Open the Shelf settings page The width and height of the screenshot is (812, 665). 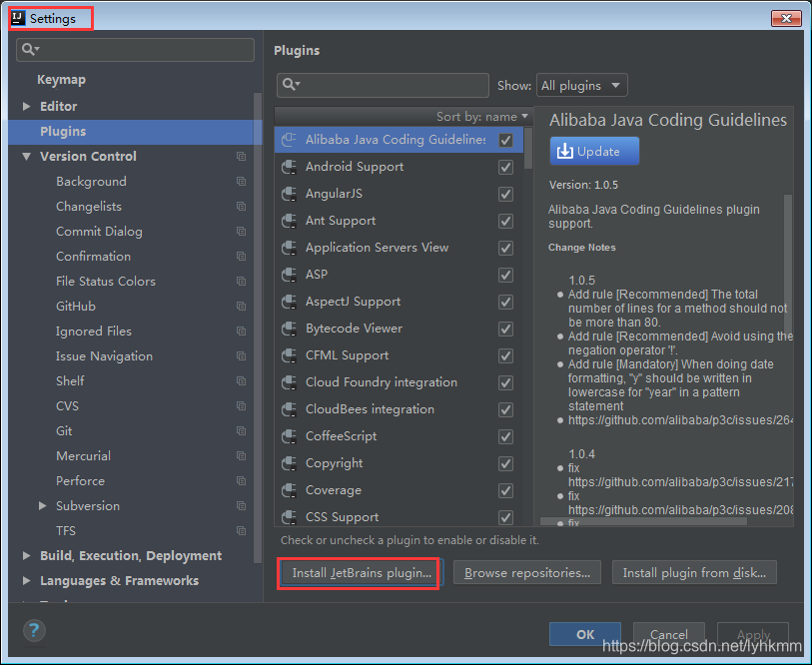[x=70, y=381]
